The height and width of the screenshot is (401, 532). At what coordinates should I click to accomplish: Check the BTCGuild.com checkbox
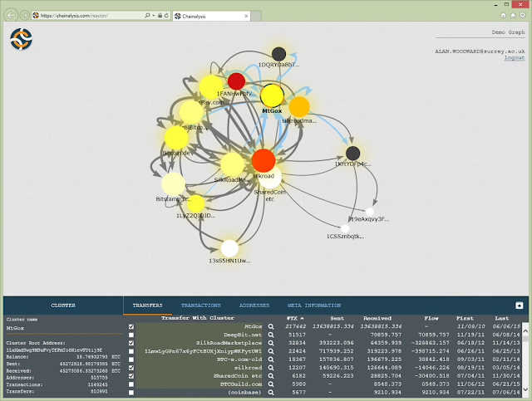tap(131, 384)
